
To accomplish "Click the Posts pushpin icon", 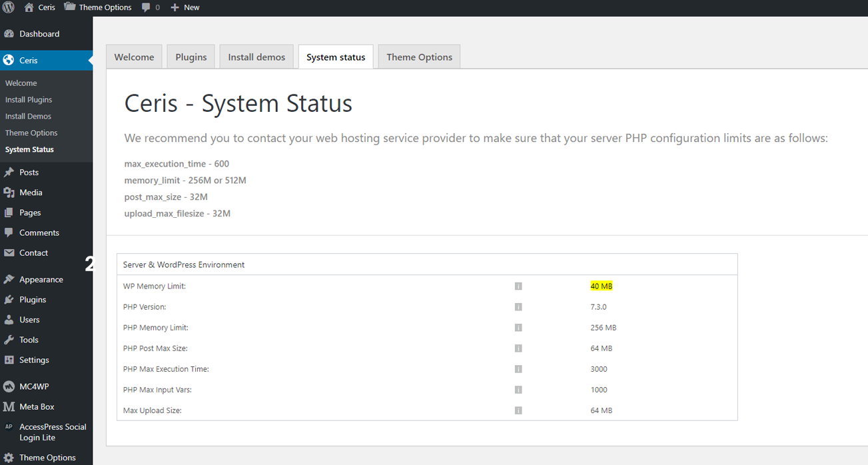I will (9, 173).
